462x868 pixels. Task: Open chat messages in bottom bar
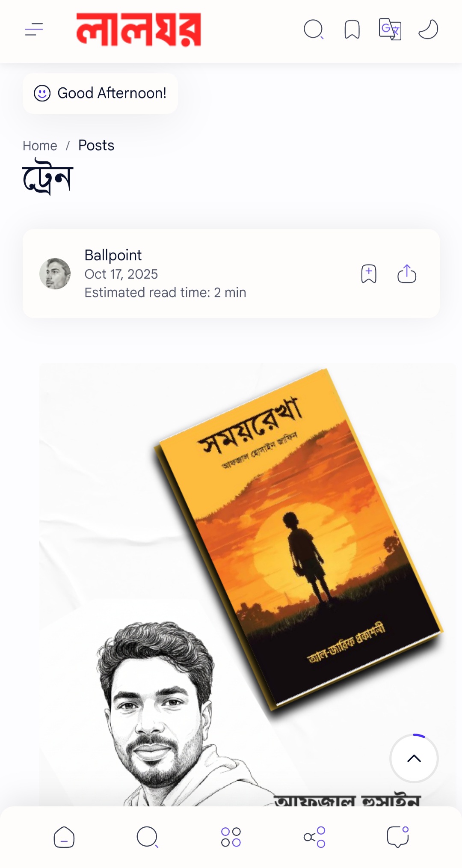click(x=398, y=837)
